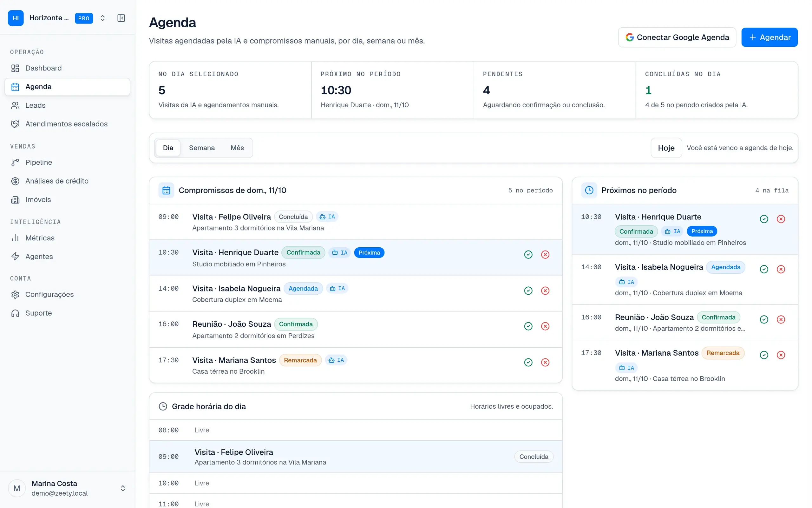Go to Leads in the sidebar
The height and width of the screenshot is (508, 812).
[68, 105]
